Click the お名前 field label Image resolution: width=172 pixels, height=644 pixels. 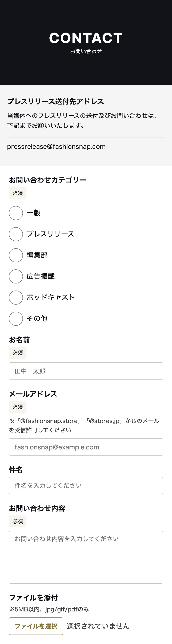tap(19, 340)
